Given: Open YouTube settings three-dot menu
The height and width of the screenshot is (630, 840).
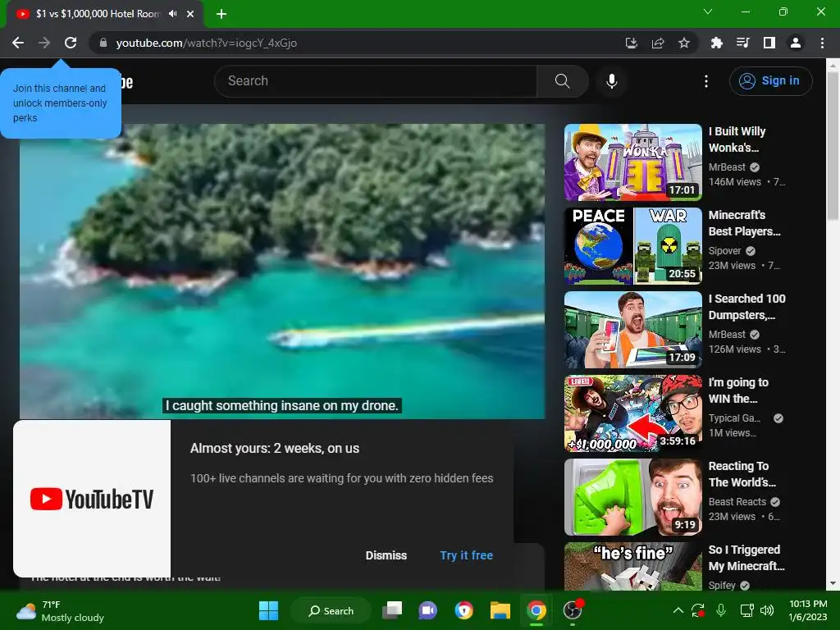Looking at the screenshot, I should click(706, 81).
